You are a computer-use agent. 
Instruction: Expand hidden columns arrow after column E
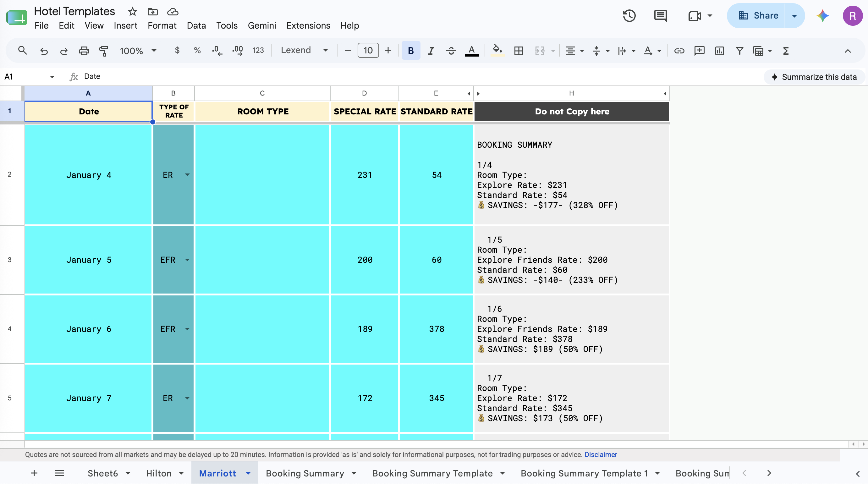point(469,94)
